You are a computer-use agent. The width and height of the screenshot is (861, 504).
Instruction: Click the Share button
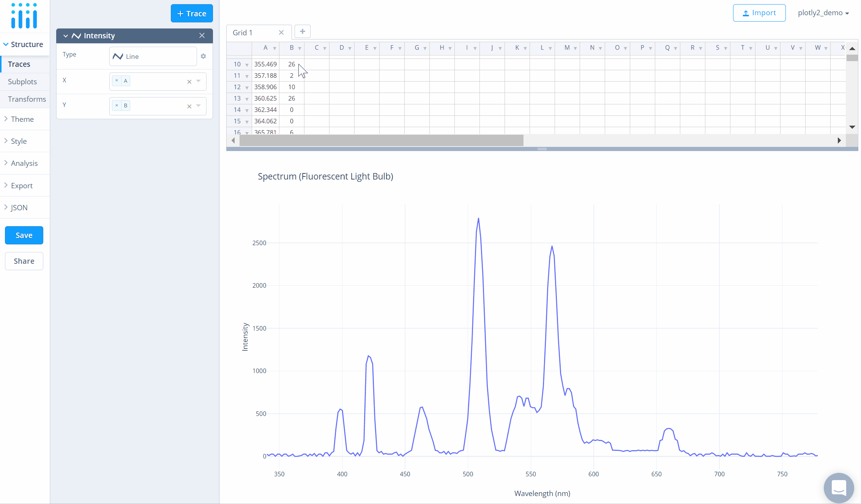tap(24, 261)
